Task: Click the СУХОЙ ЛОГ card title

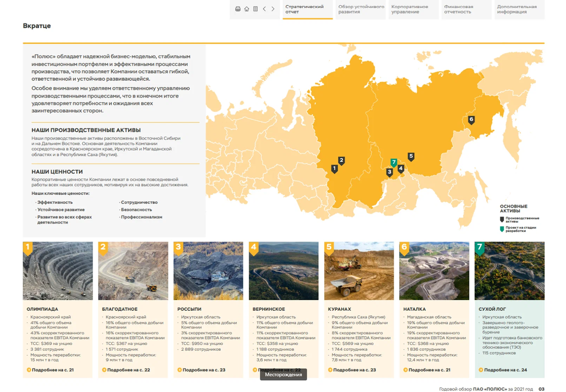Action: coord(492,309)
